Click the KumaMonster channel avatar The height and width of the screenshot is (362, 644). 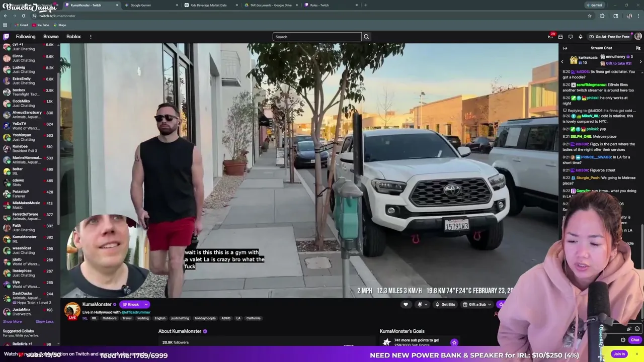[72, 310]
